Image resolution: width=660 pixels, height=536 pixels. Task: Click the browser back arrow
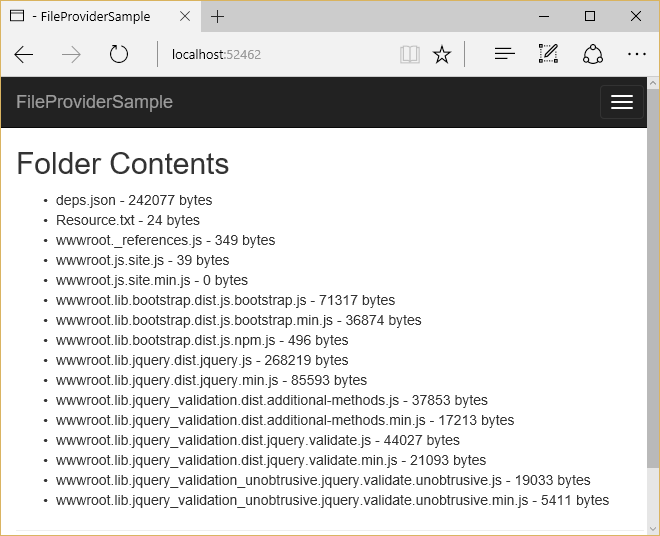24,55
